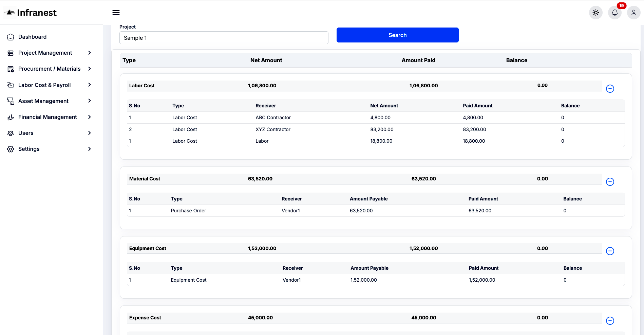Open the Financial Management menu
This screenshot has width=644, height=335.
tap(48, 117)
